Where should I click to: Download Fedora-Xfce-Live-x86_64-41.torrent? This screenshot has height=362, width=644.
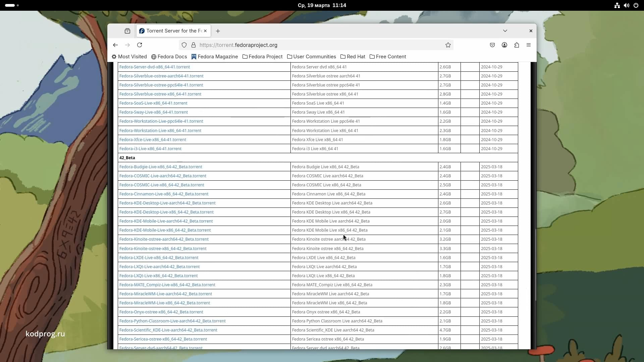click(153, 140)
